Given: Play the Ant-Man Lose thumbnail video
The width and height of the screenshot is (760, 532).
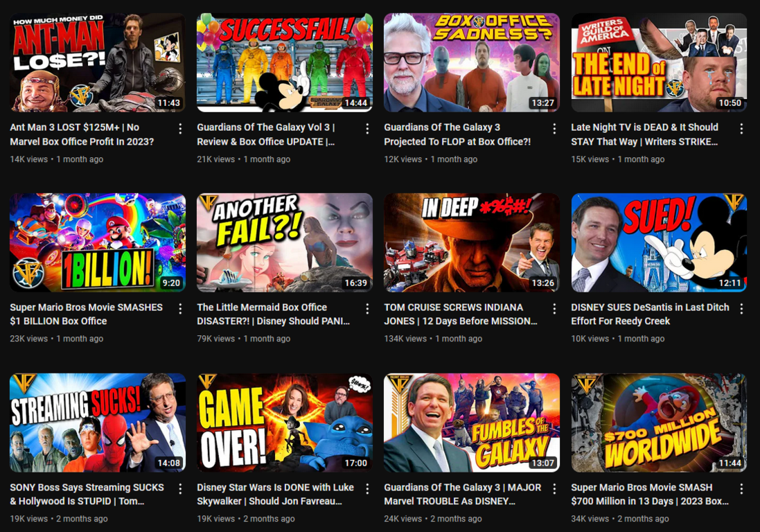Looking at the screenshot, I should pos(98,62).
